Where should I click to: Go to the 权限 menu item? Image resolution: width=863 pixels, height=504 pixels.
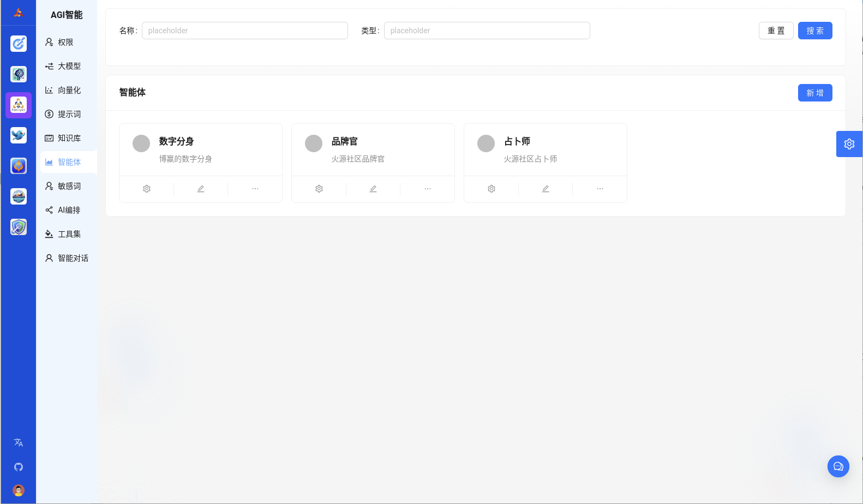pos(69,42)
